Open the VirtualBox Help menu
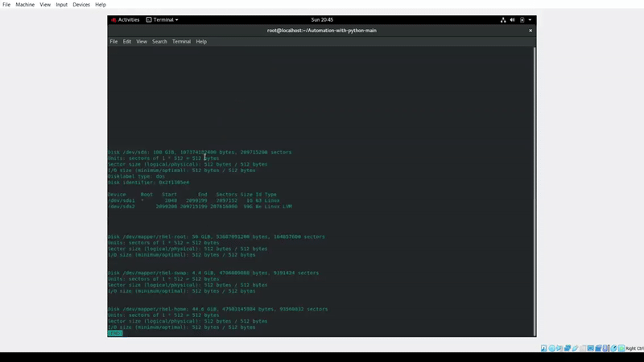 coord(101,5)
